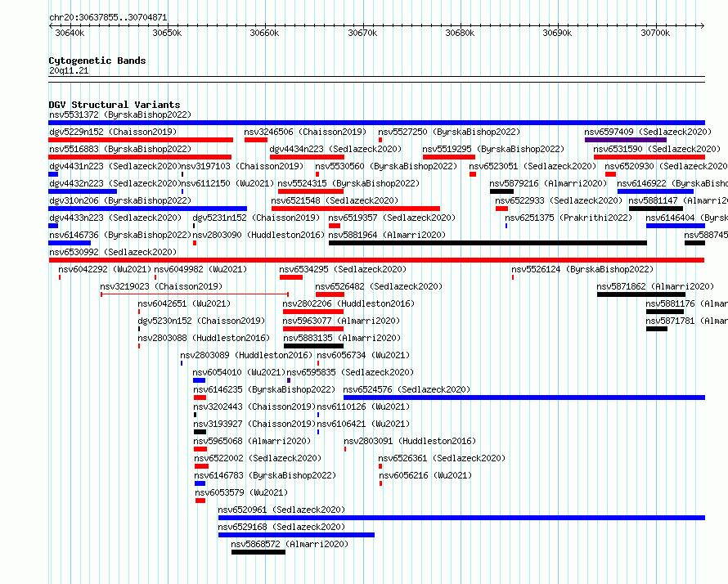The height and width of the screenshot is (584, 728).
Task: Select nsv6146736 (ByrskaBishop2022) label
Action: click(x=120, y=235)
